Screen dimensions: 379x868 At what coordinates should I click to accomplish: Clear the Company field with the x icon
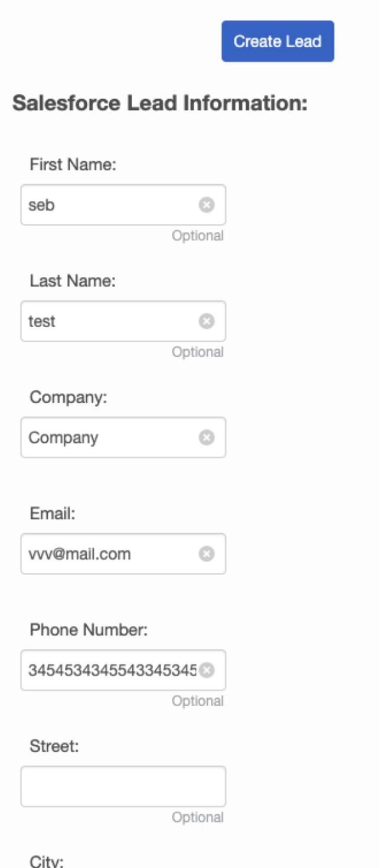[x=206, y=438]
